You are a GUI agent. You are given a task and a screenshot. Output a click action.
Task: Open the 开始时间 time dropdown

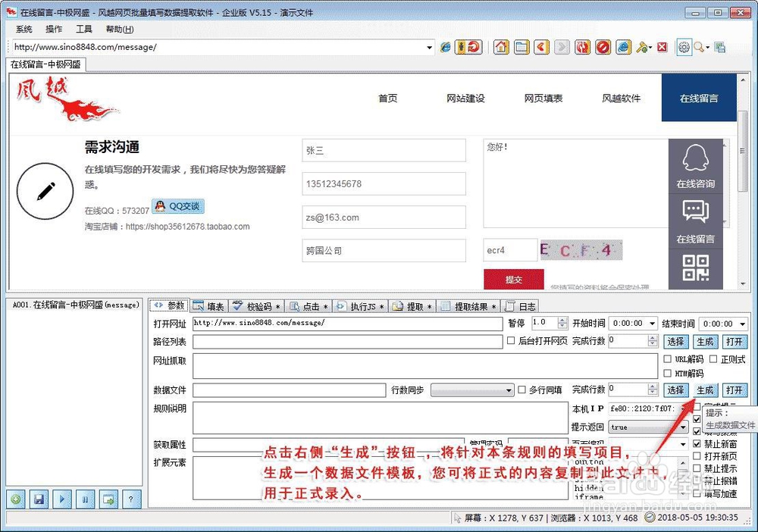tap(652, 324)
